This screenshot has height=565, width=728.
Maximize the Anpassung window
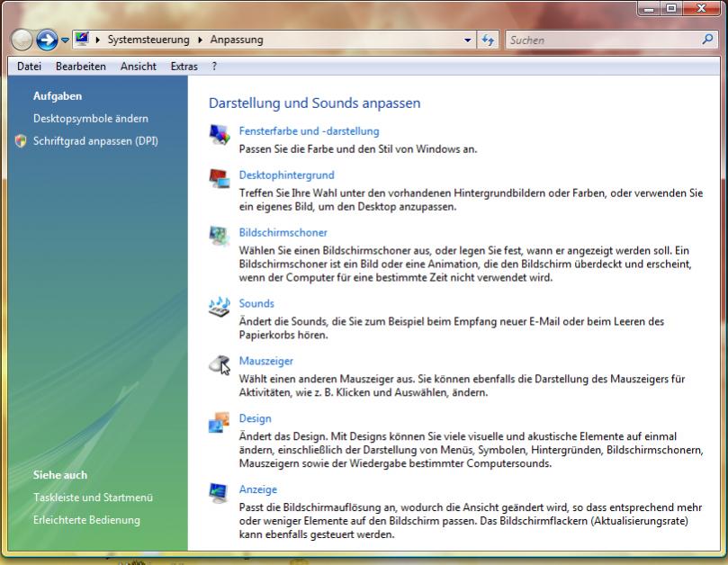tap(671, 8)
